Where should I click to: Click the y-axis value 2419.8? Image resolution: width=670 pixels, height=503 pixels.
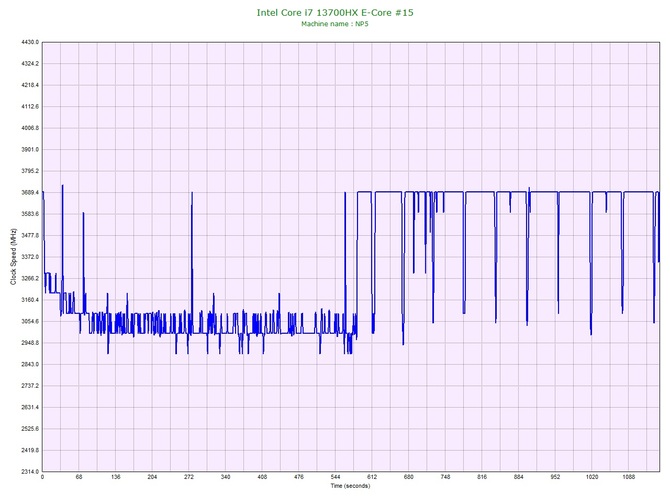[x=30, y=450]
